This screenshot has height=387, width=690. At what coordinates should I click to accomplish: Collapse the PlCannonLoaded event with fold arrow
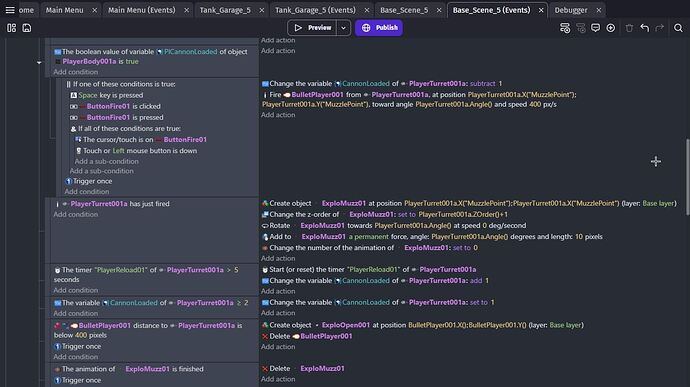click(39, 63)
